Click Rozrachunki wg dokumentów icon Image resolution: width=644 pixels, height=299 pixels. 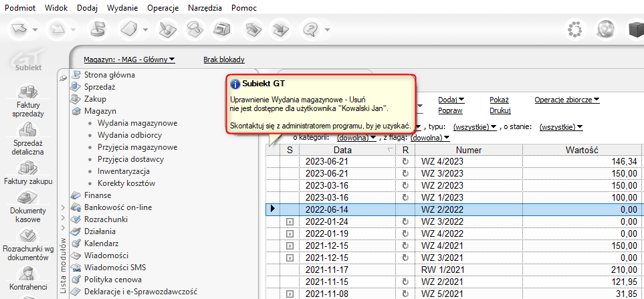[x=28, y=236]
